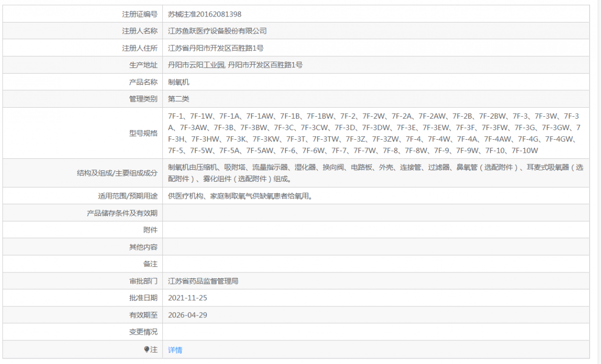This screenshot has height=364, width=601.
Task: Click the bulb icon beside 注
Action: 147,349
